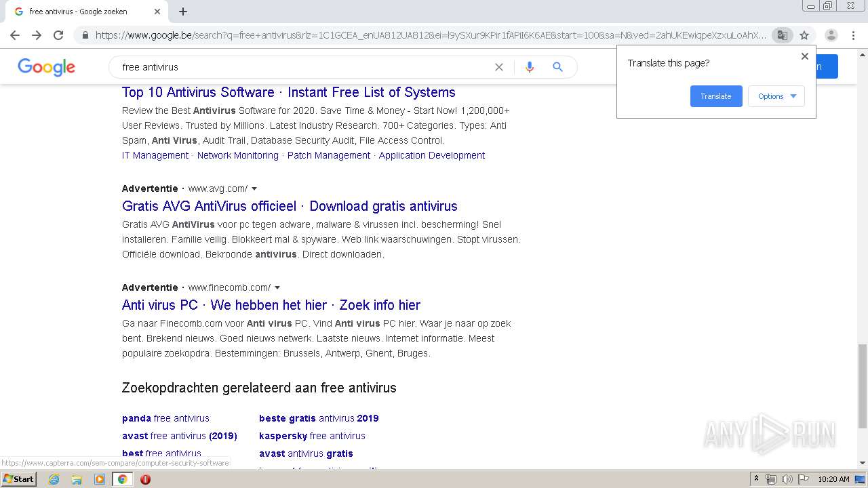Open the Windows Start menu

(18, 479)
